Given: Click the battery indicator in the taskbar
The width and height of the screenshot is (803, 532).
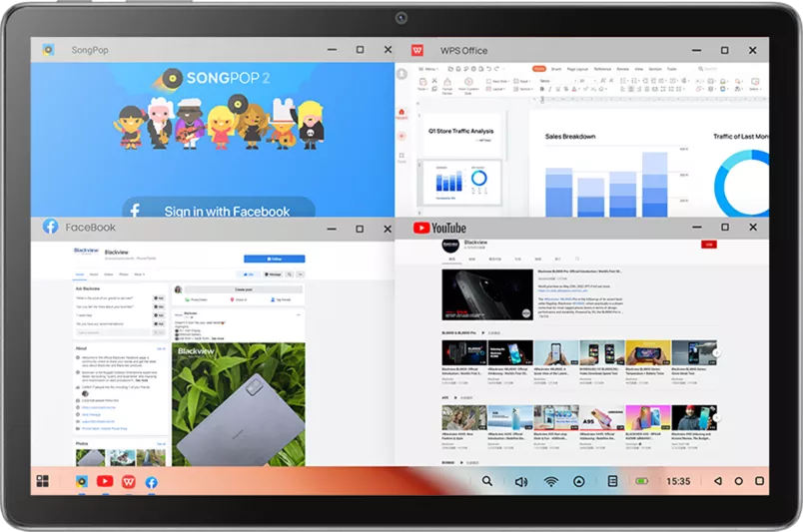Looking at the screenshot, I should [644, 481].
